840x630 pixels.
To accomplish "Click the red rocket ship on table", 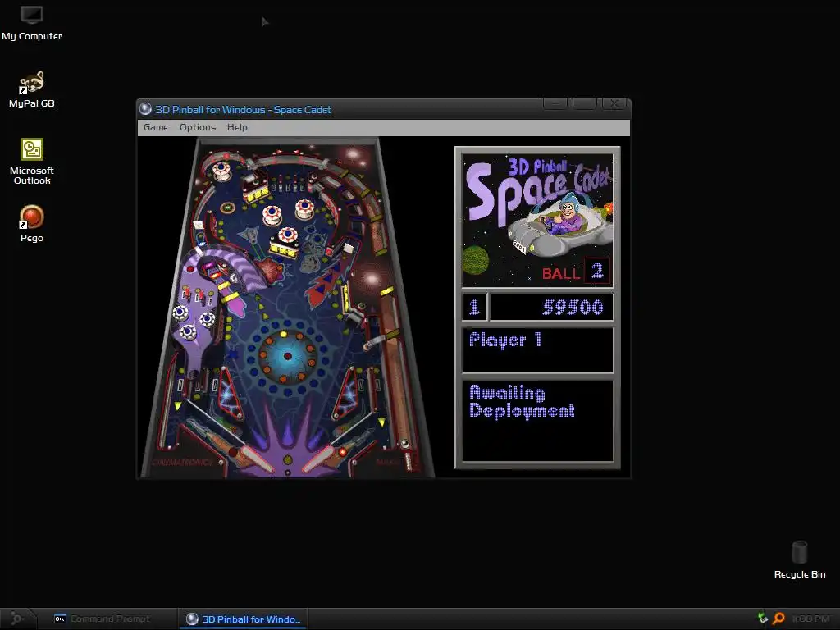I will [x=327, y=279].
